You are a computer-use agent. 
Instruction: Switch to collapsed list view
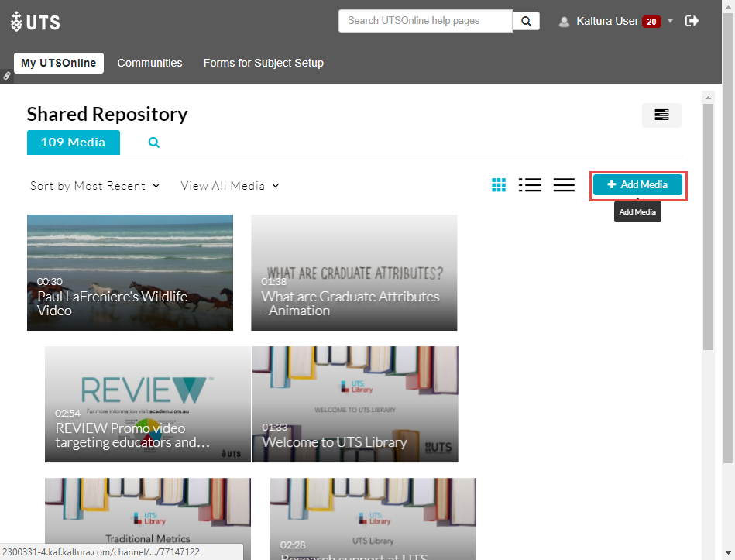[x=564, y=184]
